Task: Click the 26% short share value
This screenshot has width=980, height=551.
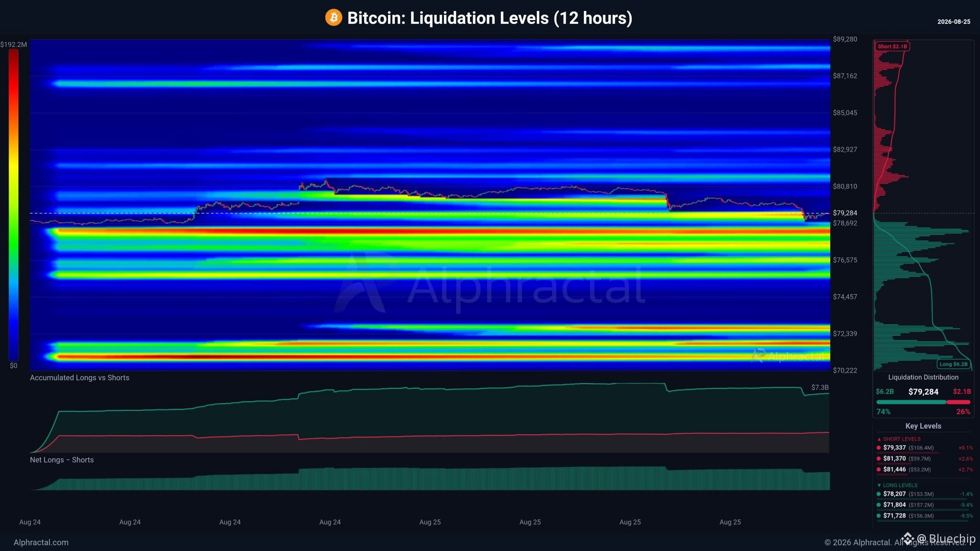Action: point(963,412)
